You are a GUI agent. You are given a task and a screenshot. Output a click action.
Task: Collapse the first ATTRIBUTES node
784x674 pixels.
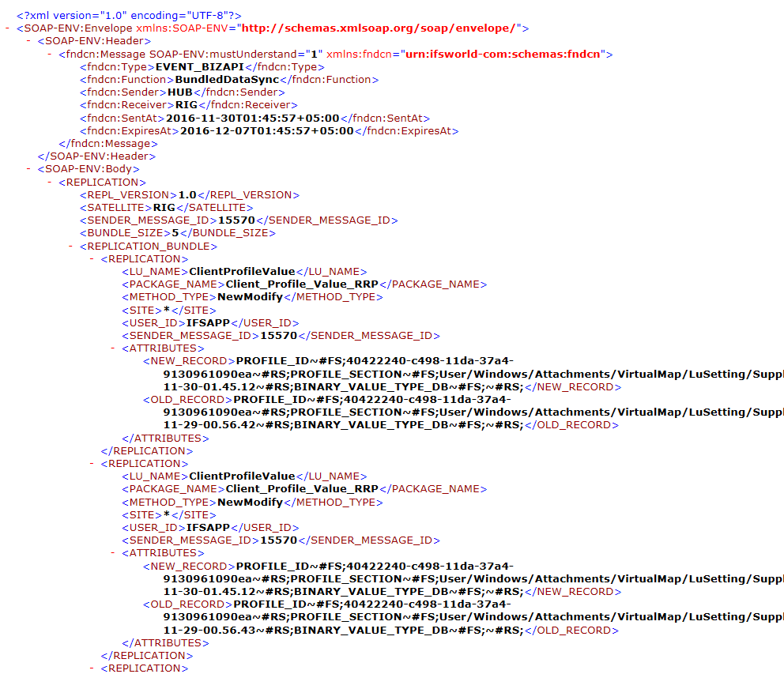pos(114,348)
